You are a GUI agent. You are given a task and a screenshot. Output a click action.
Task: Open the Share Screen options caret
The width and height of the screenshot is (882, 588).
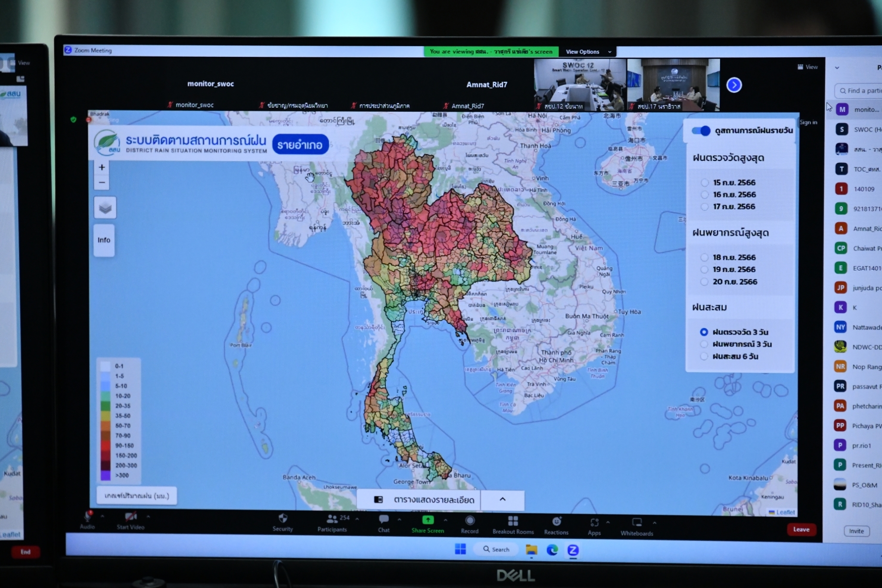tap(445, 520)
